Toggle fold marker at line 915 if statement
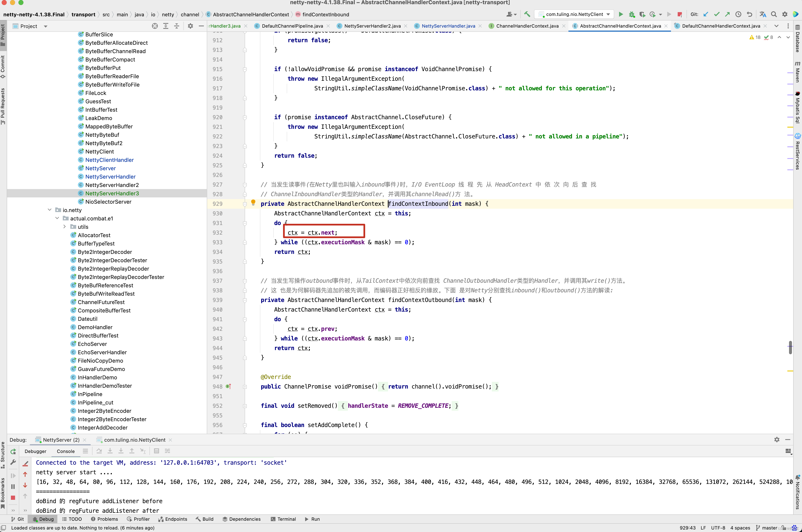 [245, 69]
